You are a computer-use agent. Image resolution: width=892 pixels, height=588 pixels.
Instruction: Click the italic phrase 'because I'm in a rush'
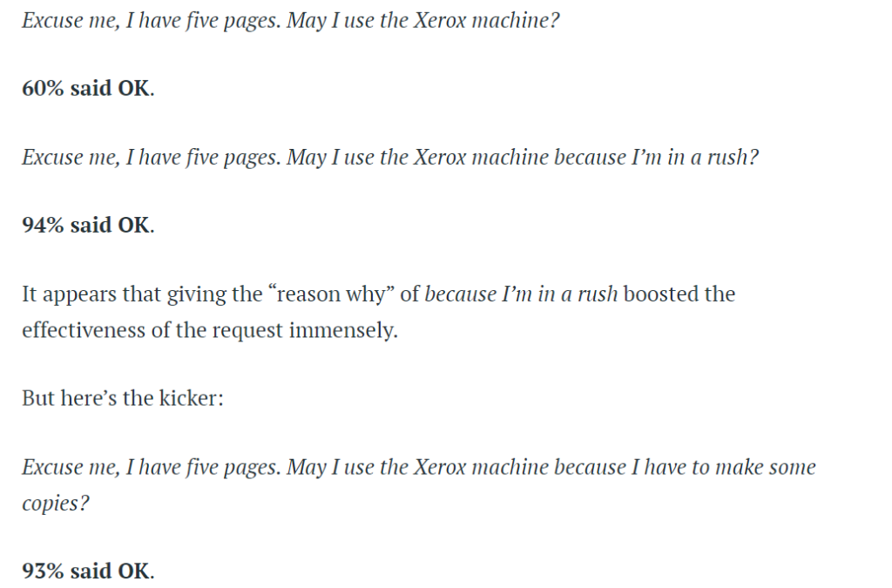tap(521, 294)
